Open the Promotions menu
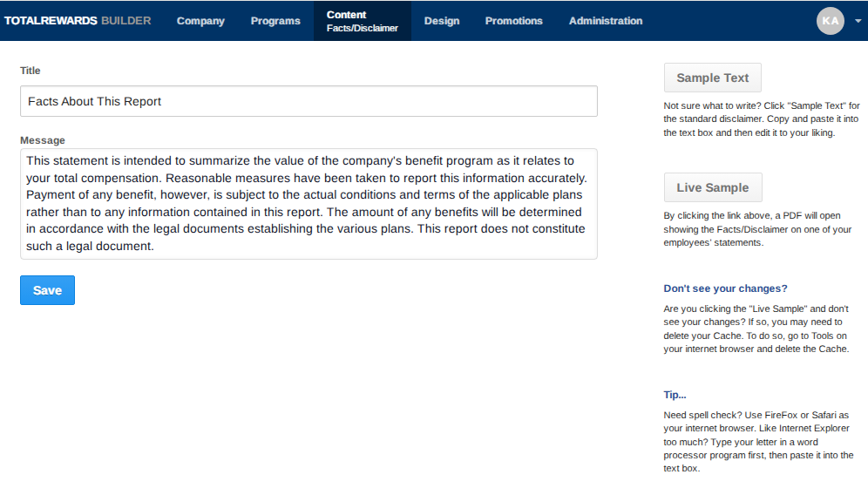Viewport: 868px width, 495px height. [513, 21]
